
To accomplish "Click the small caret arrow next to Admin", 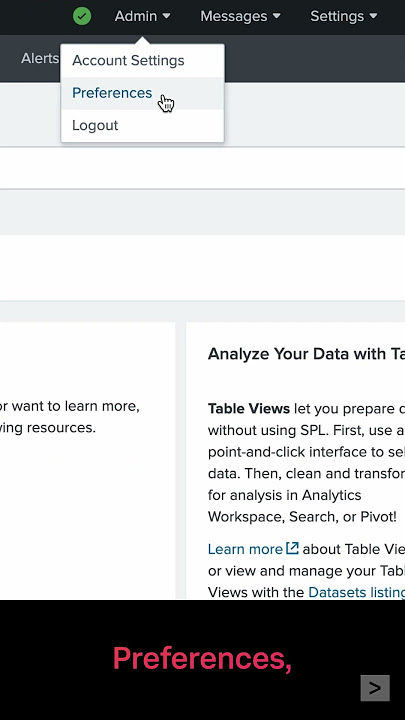I will [167, 16].
